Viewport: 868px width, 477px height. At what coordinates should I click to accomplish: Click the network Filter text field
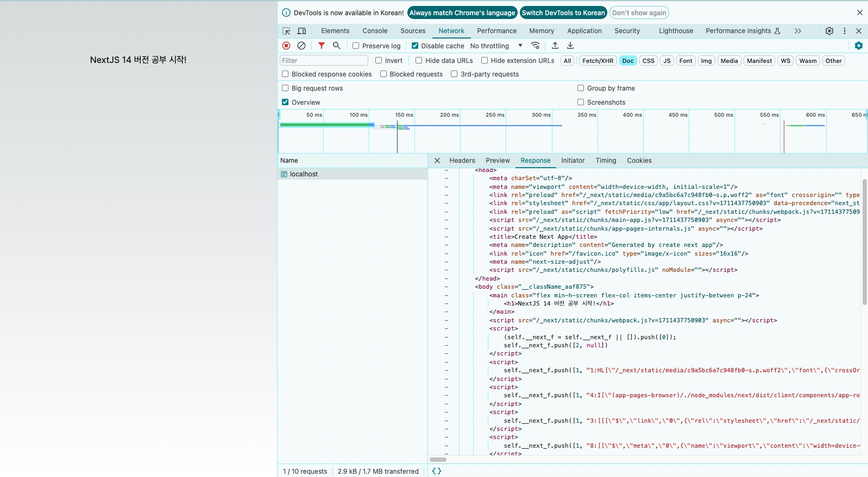(x=324, y=60)
